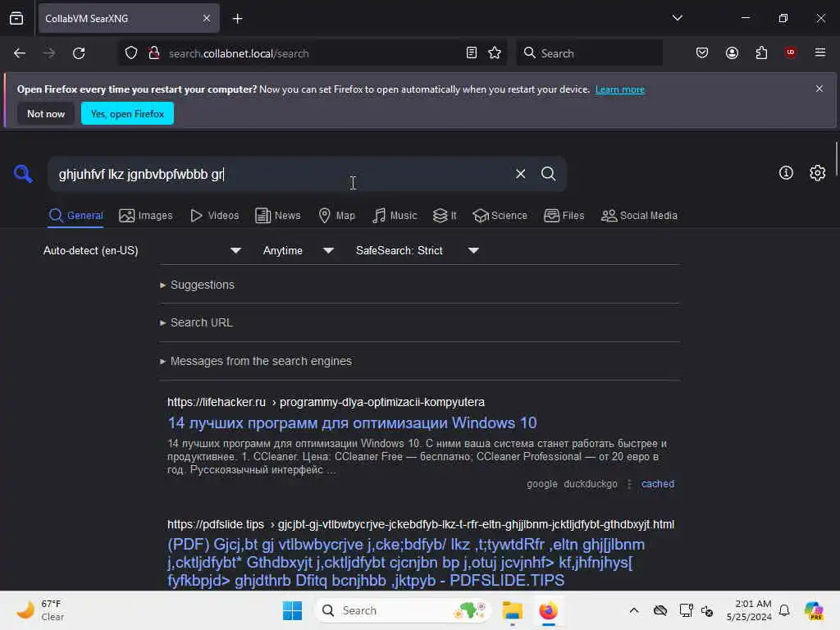
Task: Open the cached link for lifehacker result
Action: (x=657, y=484)
